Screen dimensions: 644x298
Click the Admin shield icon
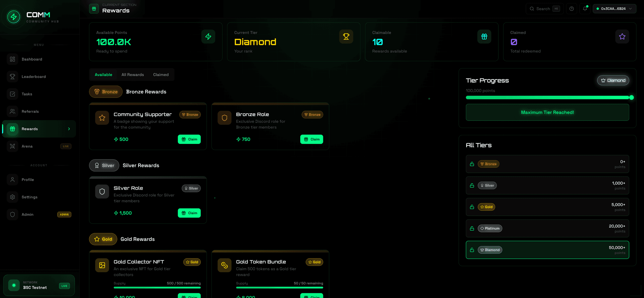point(12,214)
